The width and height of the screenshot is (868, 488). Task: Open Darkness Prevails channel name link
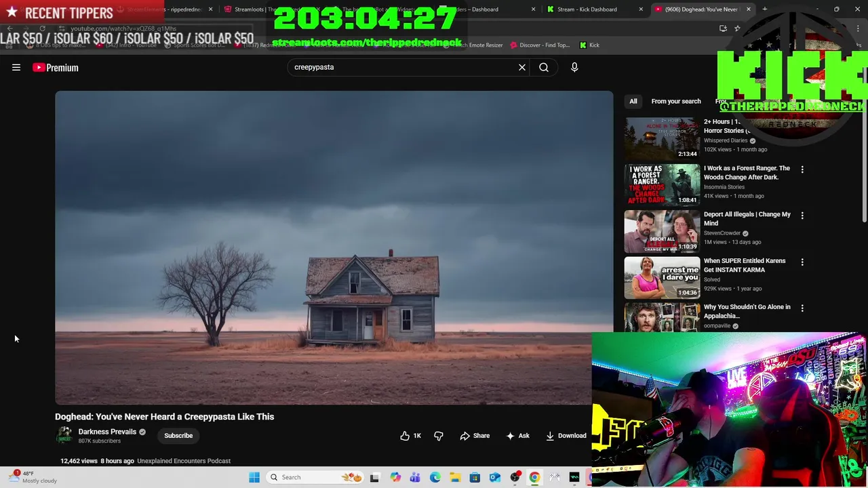point(107,432)
